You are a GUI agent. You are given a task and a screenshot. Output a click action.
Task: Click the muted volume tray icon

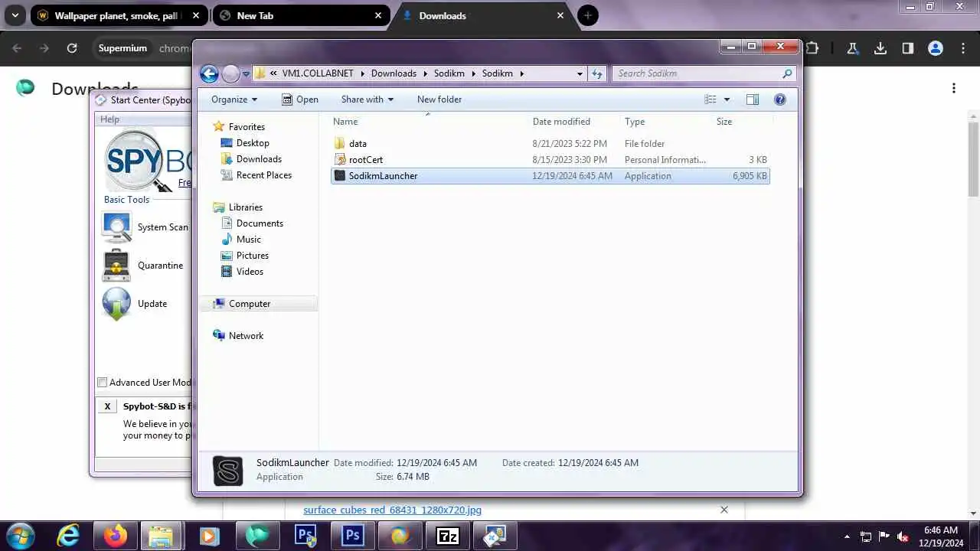click(903, 536)
